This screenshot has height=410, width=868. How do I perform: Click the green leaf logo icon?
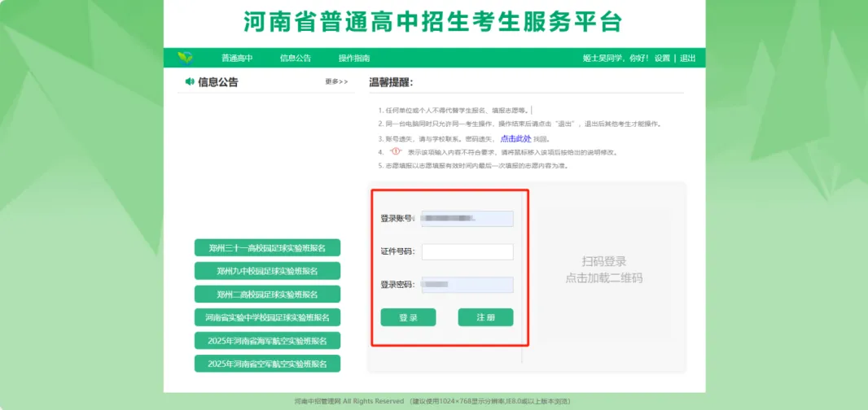(x=185, y=58)
